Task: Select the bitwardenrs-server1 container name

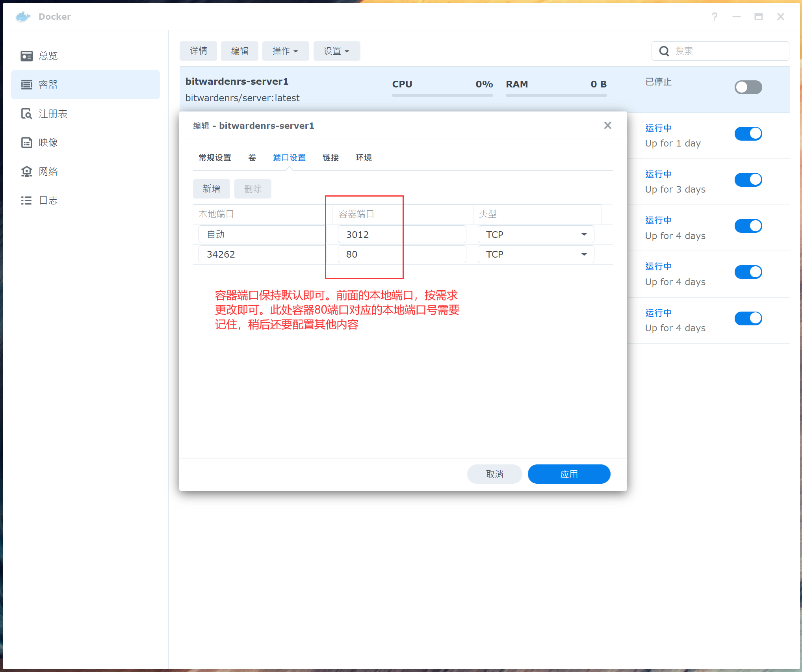Action: click(x=237, y=82)
